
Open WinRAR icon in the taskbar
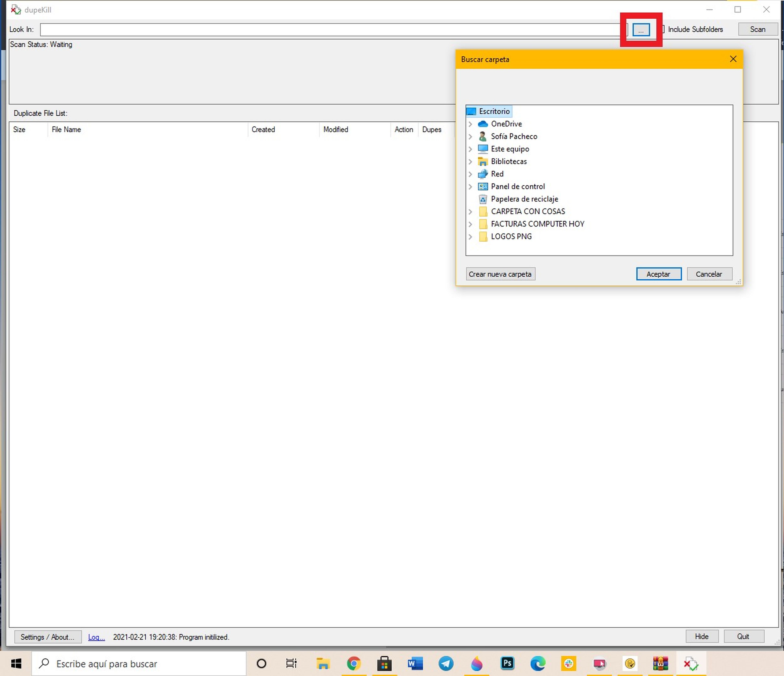click(x=660, y=663)
